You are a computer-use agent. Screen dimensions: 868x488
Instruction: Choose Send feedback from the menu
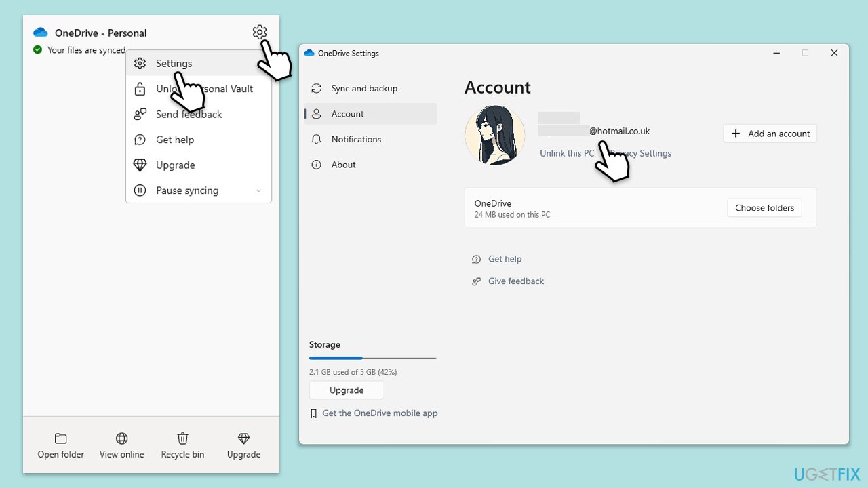[199, 114]
